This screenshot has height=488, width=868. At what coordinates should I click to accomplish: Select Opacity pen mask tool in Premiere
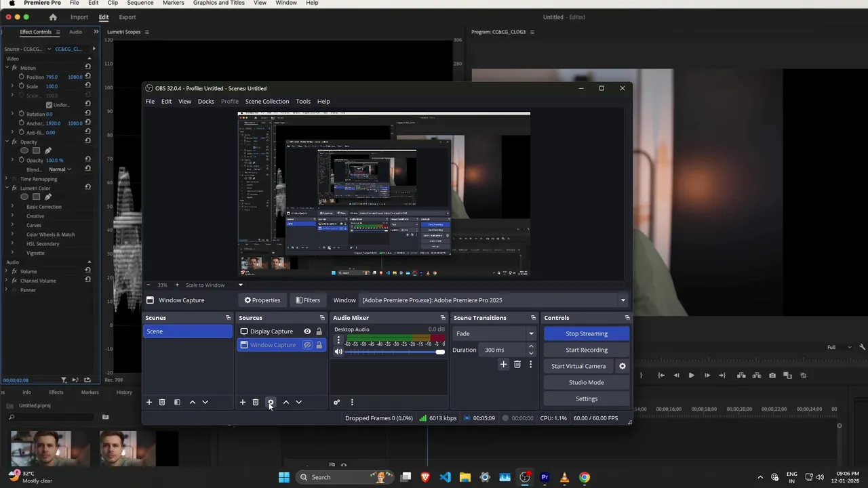[x=47, y=150]
